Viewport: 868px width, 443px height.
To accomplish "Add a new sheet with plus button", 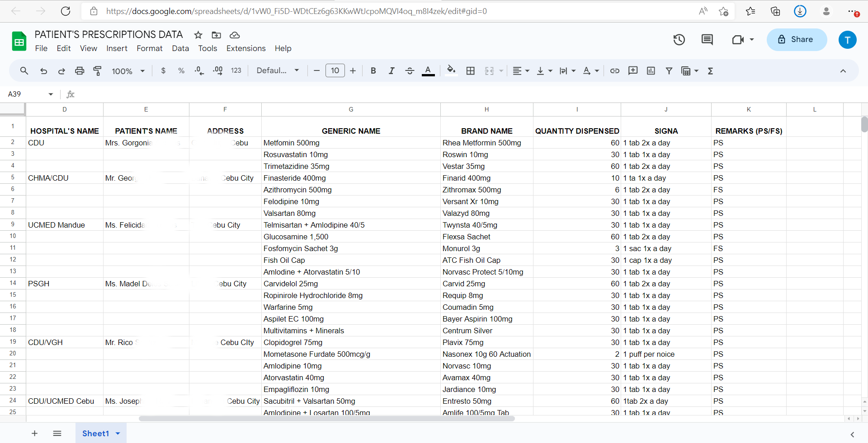I will pyautogui.click(x=34, y=434).
